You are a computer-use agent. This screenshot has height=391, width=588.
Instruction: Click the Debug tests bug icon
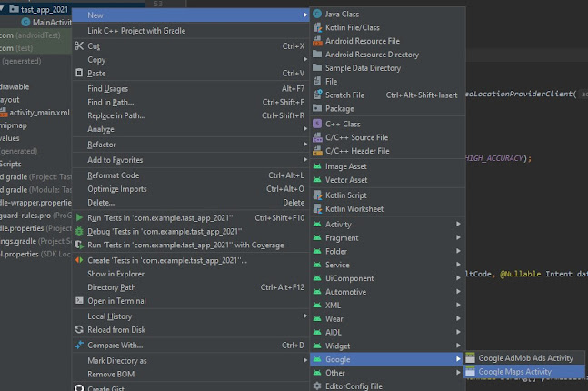click(80, 232)
